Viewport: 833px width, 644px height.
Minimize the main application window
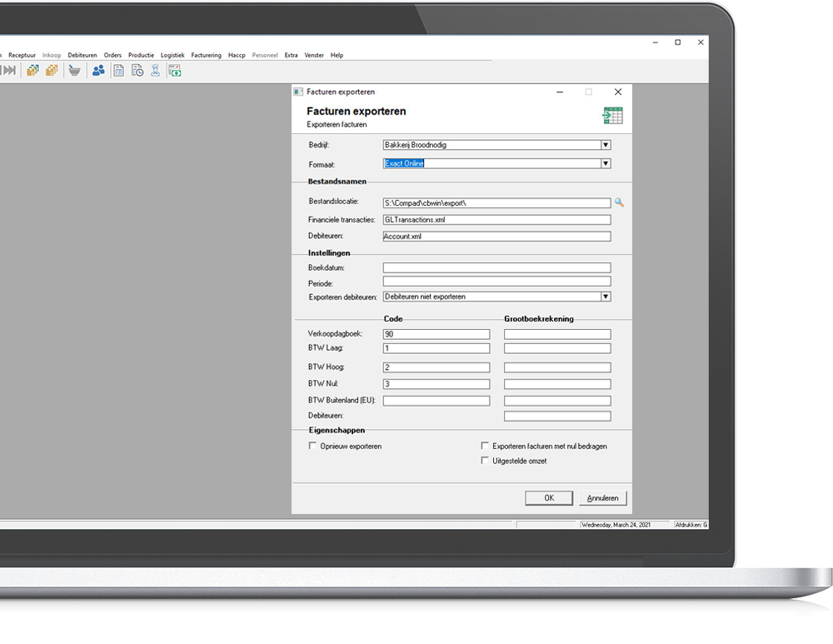point(656,42)
